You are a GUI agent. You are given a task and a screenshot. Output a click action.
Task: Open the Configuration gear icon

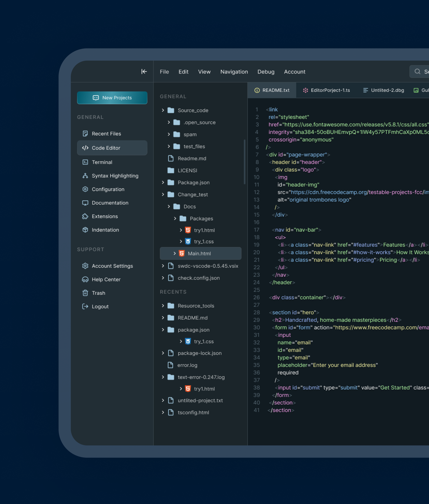pyautogui.click(x=85, y=189)
